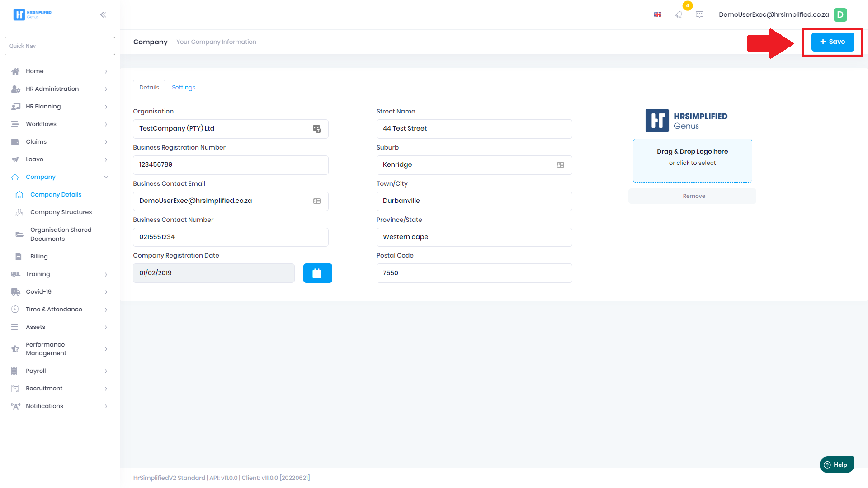Click the card icon in Suburb field
The height and width of the screenshot is (488, 868).
[x=561, y=165]
